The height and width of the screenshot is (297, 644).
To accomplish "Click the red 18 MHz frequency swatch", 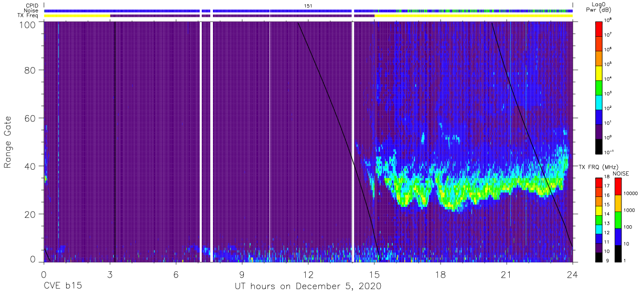I will 599,183.
